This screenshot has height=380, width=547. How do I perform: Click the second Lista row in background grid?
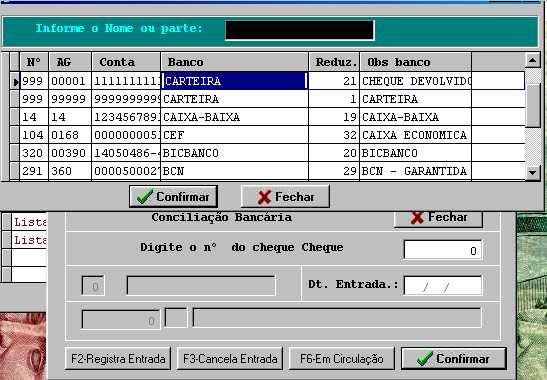pyautogui.click(x=29, y=240)
